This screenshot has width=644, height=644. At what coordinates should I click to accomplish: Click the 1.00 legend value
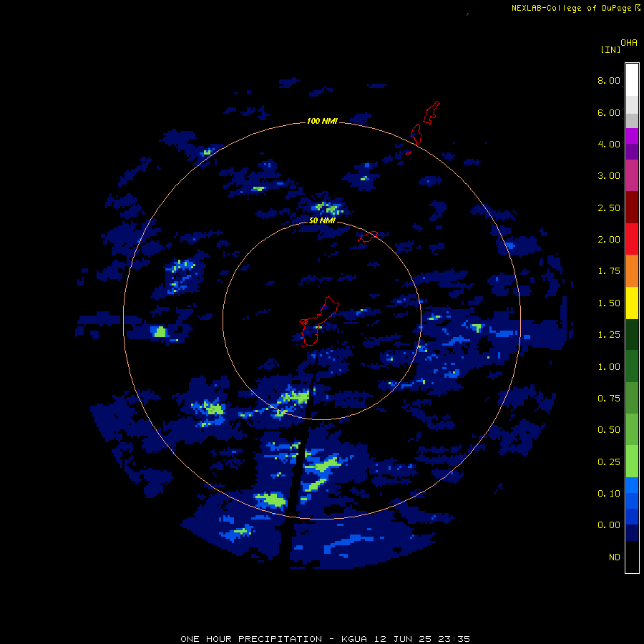[x=609, y=367]
